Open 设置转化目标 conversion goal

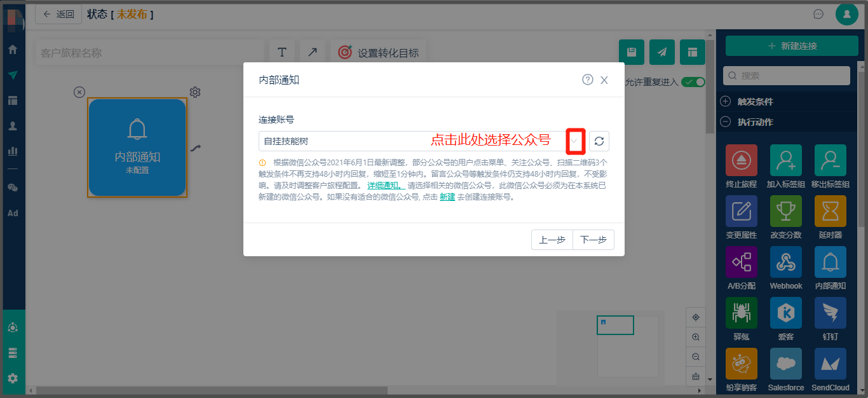point(379,52)
